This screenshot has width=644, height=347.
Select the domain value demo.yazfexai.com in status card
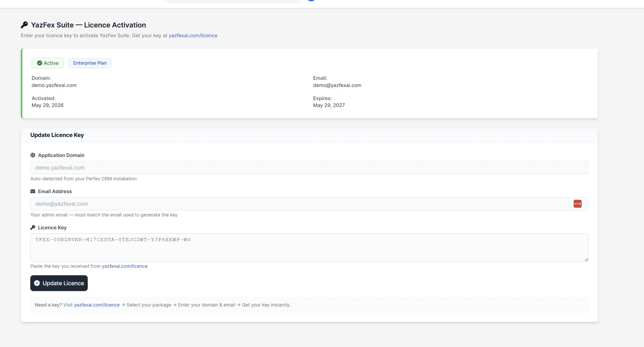point(54,85)
